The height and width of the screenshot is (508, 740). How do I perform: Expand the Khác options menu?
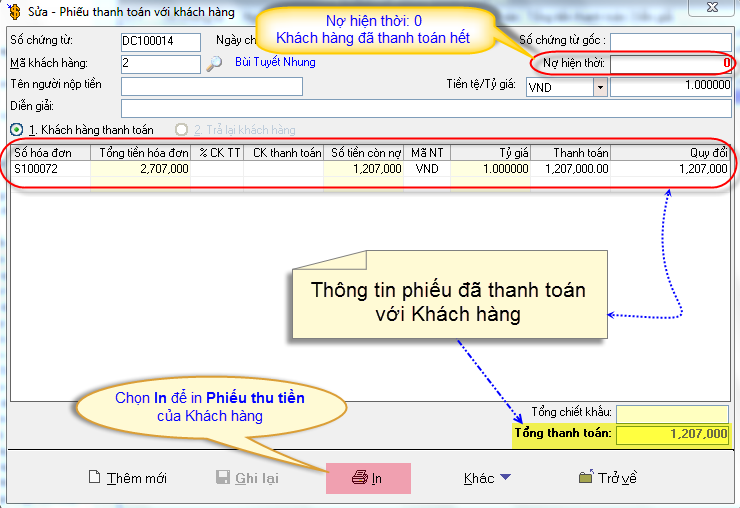[x=487, y=478]
